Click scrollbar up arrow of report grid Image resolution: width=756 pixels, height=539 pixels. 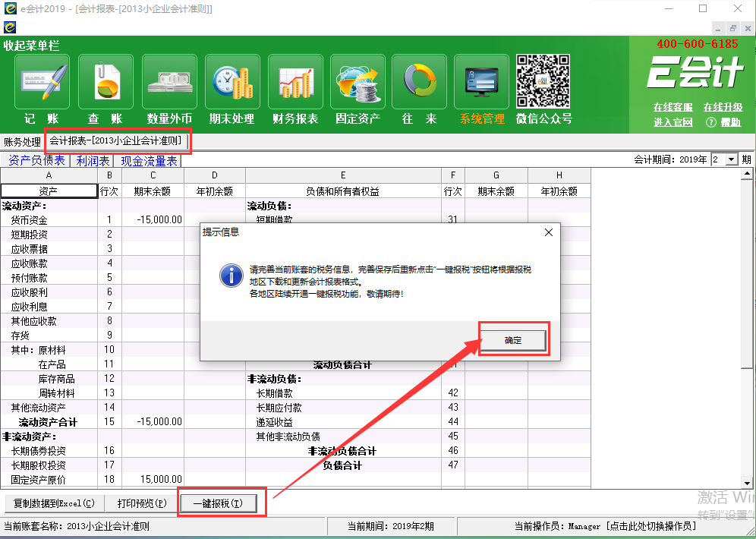tap(748, 174)
